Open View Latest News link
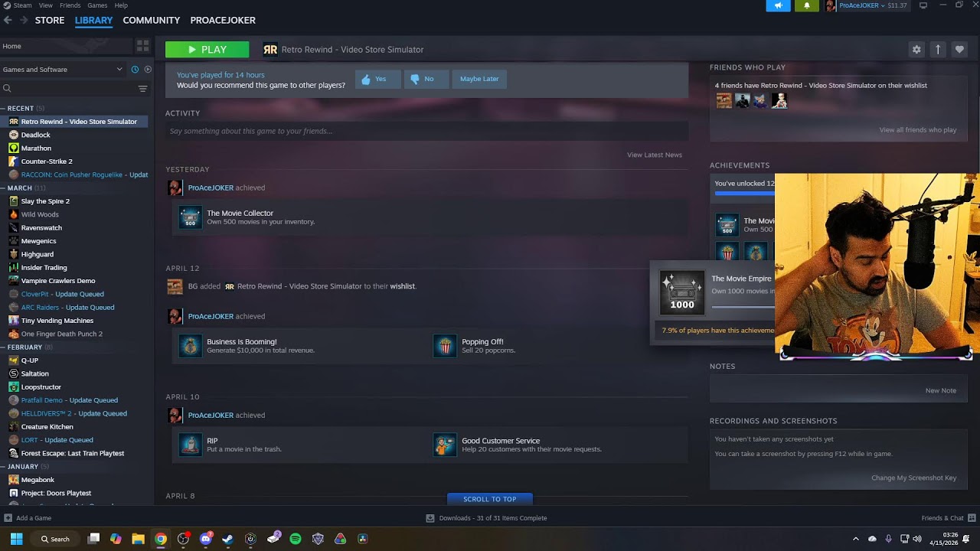The image size is (980, 551). pos(655,155)
